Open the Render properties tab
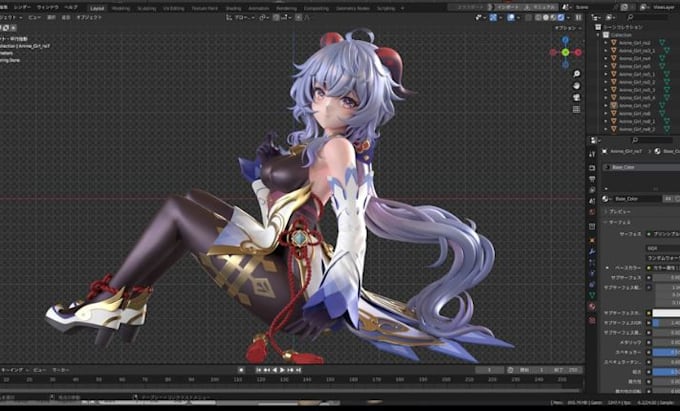The image size is (680, 411). click(x=592, y=168)
